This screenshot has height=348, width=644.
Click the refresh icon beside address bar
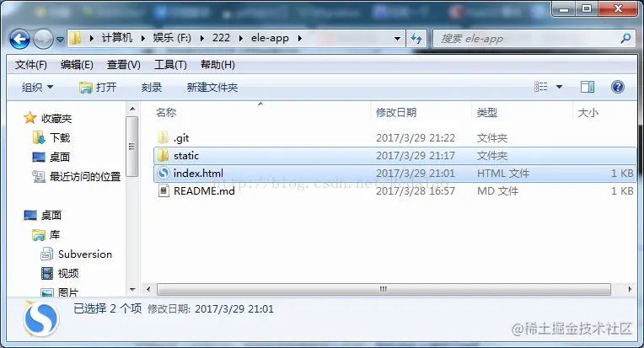pyautogui.click(x=416, y=39)
